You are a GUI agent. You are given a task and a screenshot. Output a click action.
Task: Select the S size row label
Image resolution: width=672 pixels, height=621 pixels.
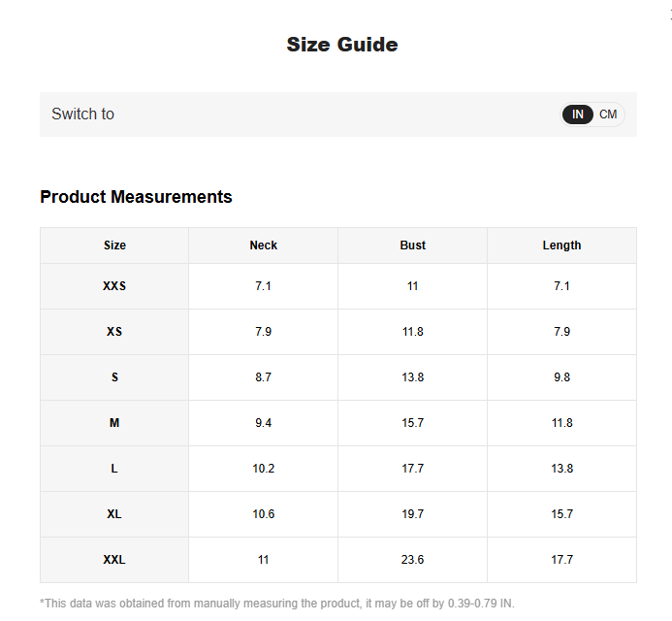click(x=114, y=377)
